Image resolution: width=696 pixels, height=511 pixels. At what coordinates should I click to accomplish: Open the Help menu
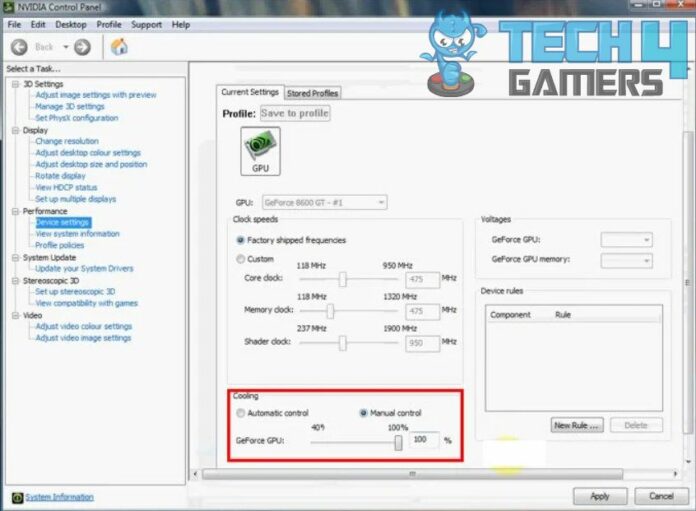[x=181, y=24]
